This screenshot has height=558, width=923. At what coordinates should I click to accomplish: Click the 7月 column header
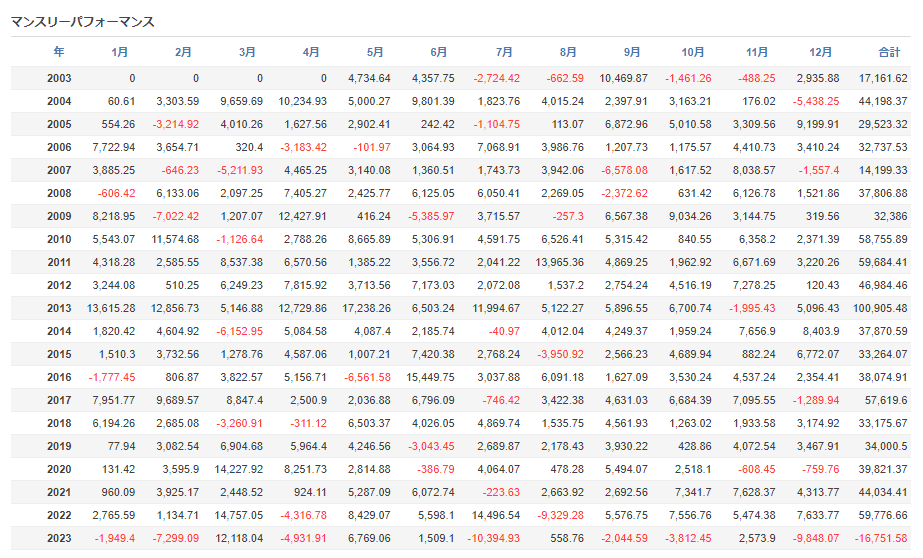pos(504,52)
